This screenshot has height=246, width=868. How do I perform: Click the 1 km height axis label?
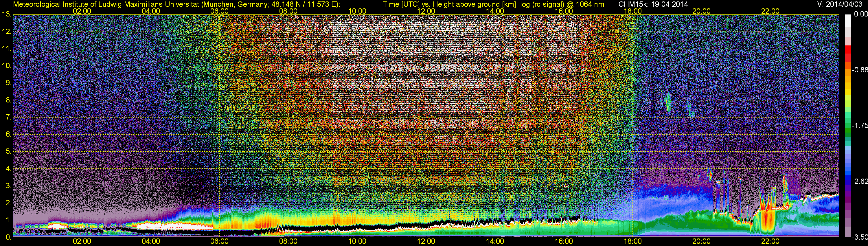point(8,220)
